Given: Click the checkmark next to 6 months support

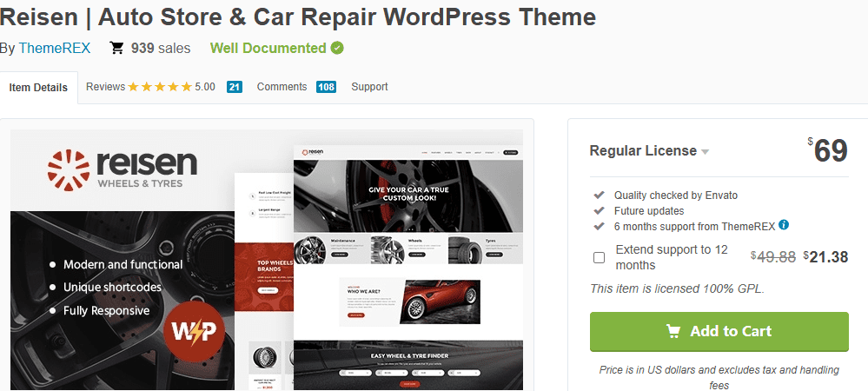Looking at the screenshot, I should point(599,226).
